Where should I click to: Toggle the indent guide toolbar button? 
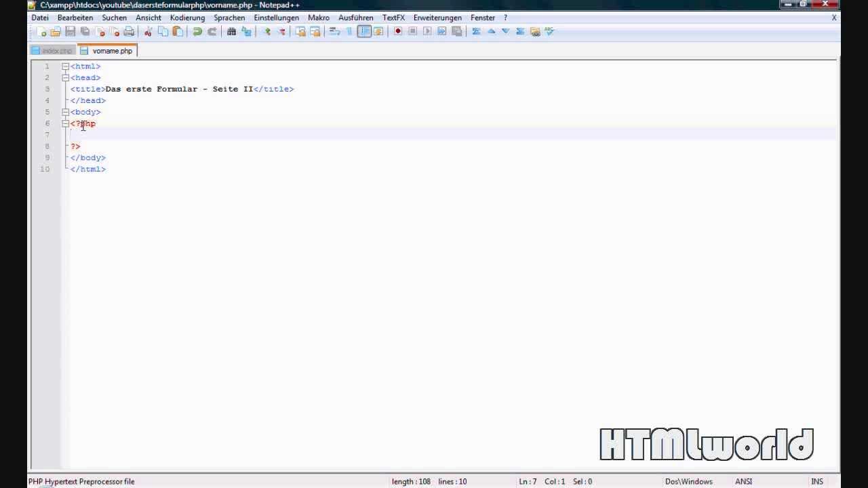(x=364, y=32)
